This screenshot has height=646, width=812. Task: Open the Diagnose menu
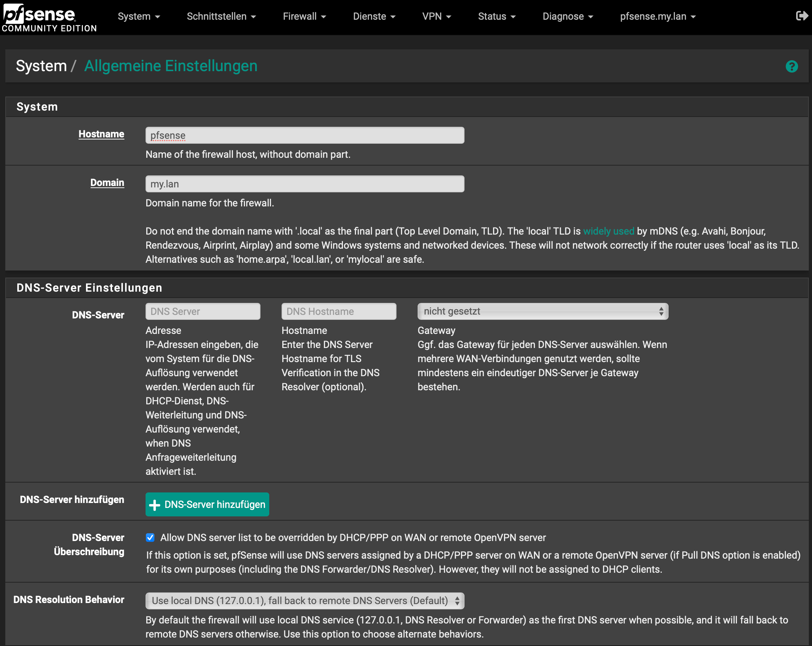click(567, 17)
